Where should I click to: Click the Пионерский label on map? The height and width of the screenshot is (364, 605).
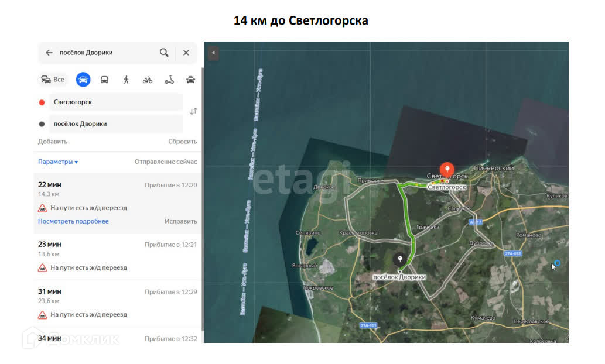pyautogui.click(x=494, y=168)
